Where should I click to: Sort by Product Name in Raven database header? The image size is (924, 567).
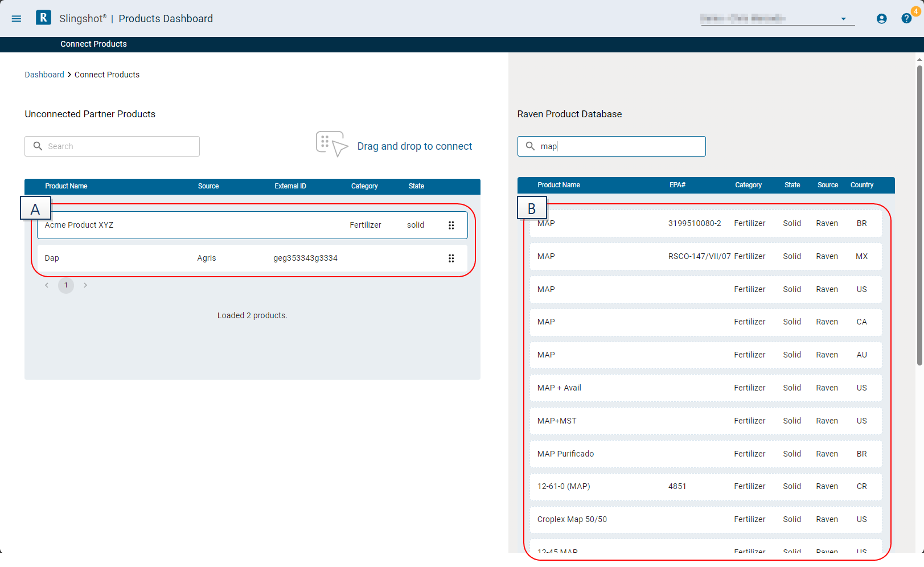tap(558, 185)
